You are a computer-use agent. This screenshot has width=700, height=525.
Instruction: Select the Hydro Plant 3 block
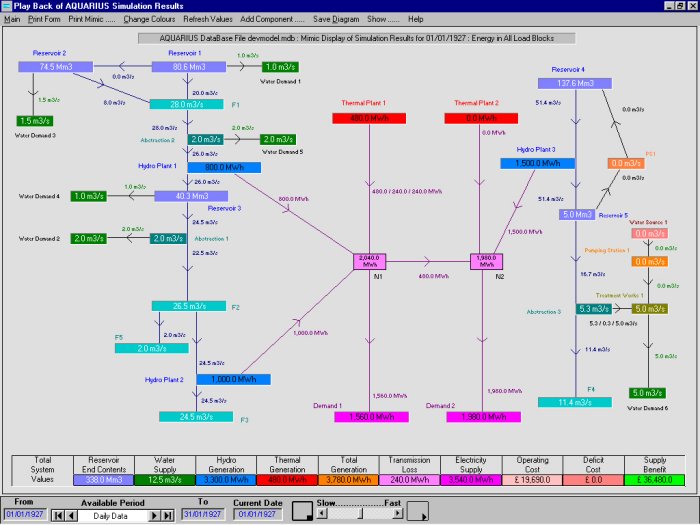535,164
